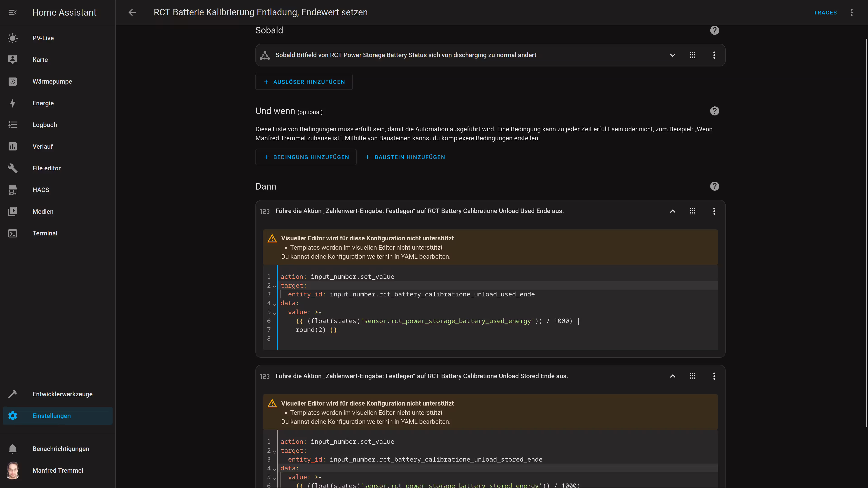Fold the value line in first YAML editor
Screen dimensions: 868x488
pos(274,313)
